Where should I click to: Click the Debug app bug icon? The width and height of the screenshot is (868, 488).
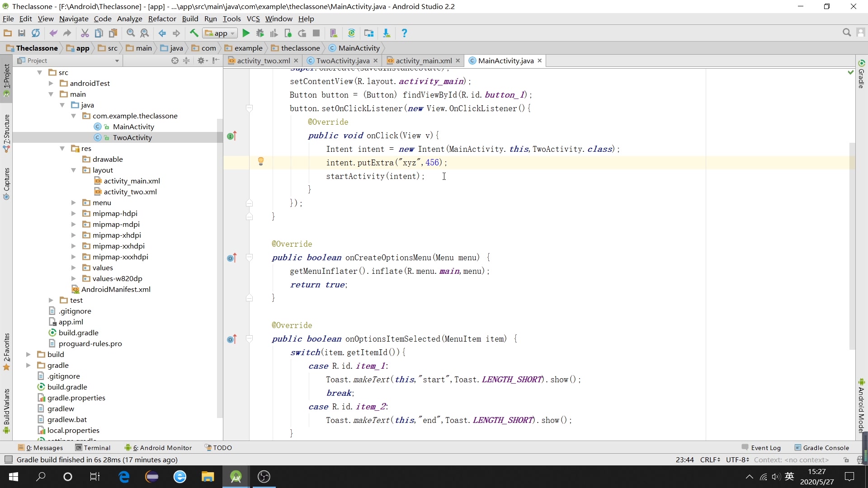pos(260,33)
